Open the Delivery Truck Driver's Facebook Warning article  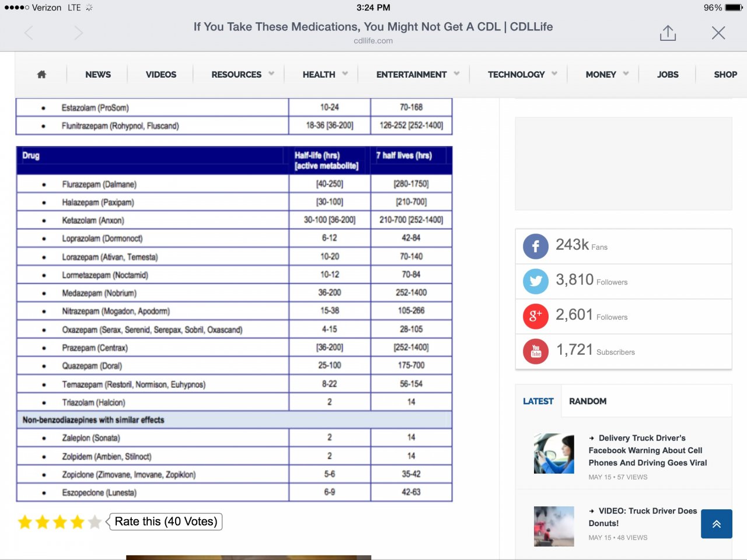pos(647,450)
